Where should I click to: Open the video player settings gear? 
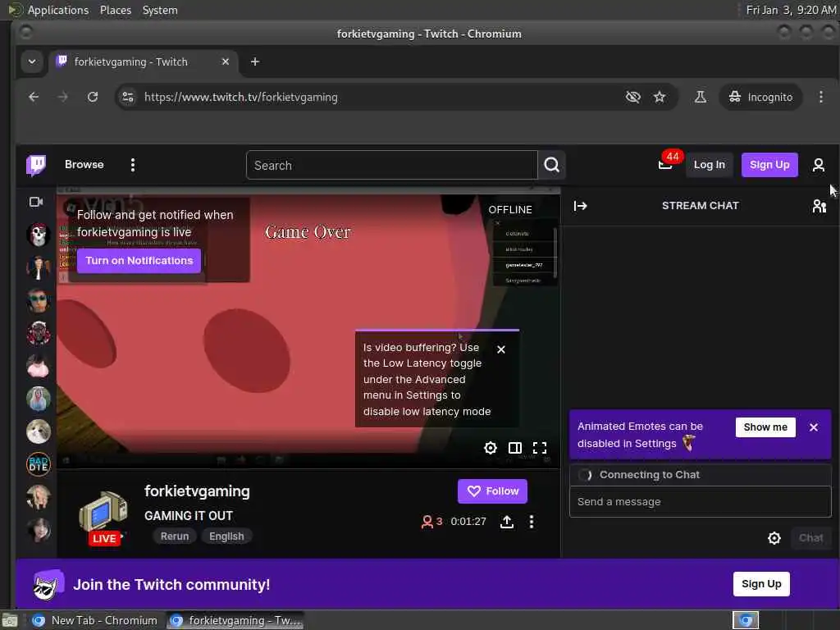click(491, 448)
